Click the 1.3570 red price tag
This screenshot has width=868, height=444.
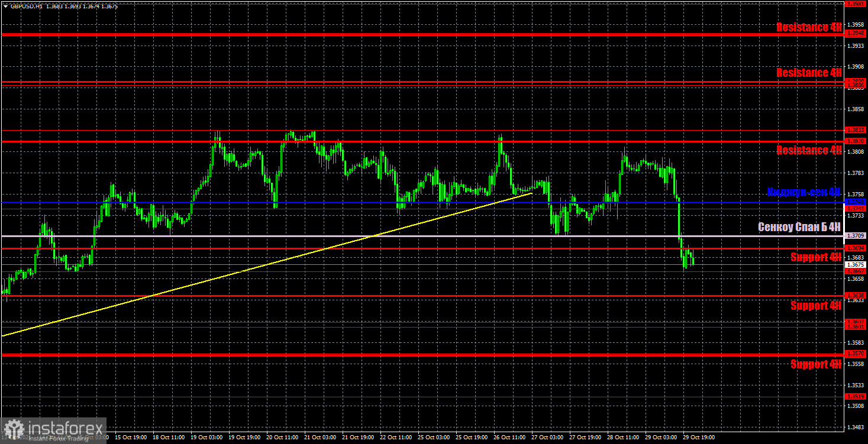click(x=856, y=354)
